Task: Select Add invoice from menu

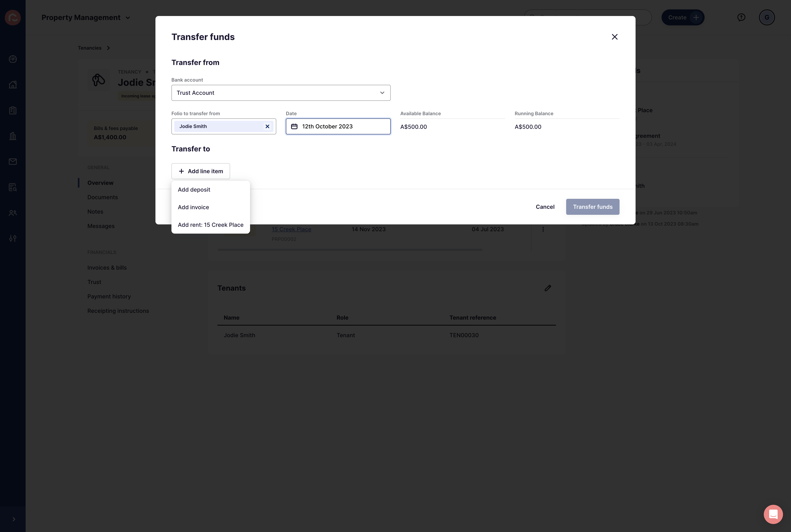Action: [x=211, y=207]
